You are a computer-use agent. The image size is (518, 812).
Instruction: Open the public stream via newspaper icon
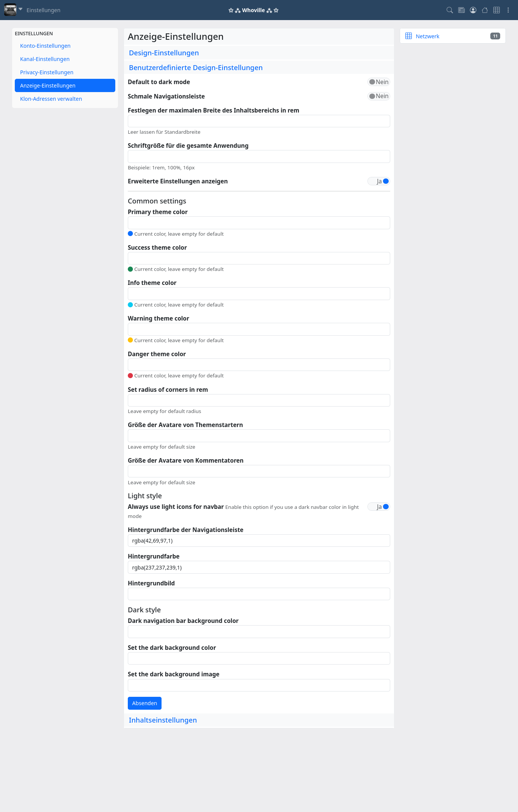[461, 10]
